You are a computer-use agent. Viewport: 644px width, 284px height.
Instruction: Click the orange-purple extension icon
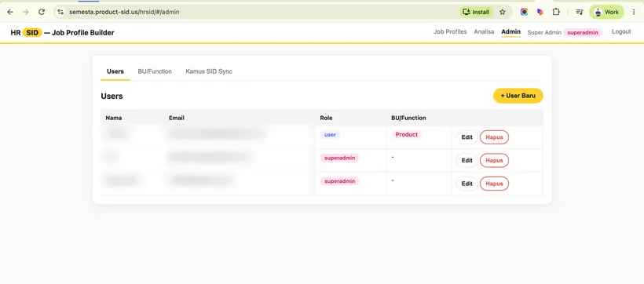pyautogui.click(x=540, y=12)
